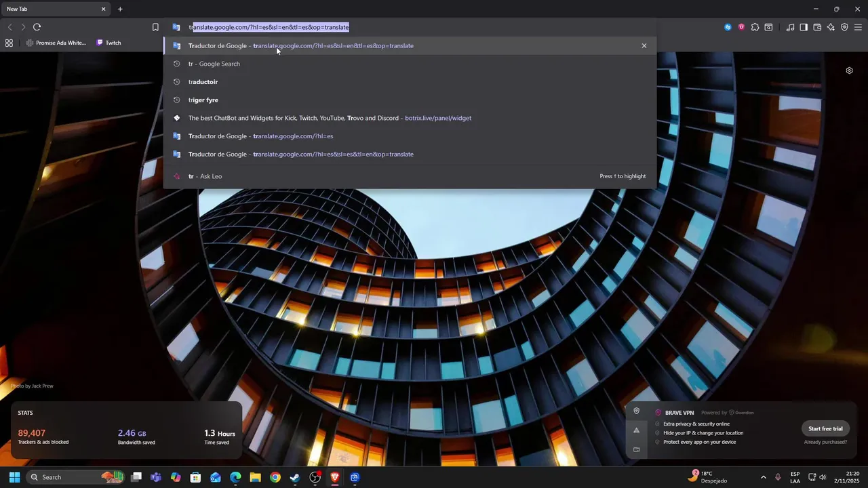Viewport: 868px width, 488px height.
Task: Open the ESP LAA language switcher
Action: 795,477
